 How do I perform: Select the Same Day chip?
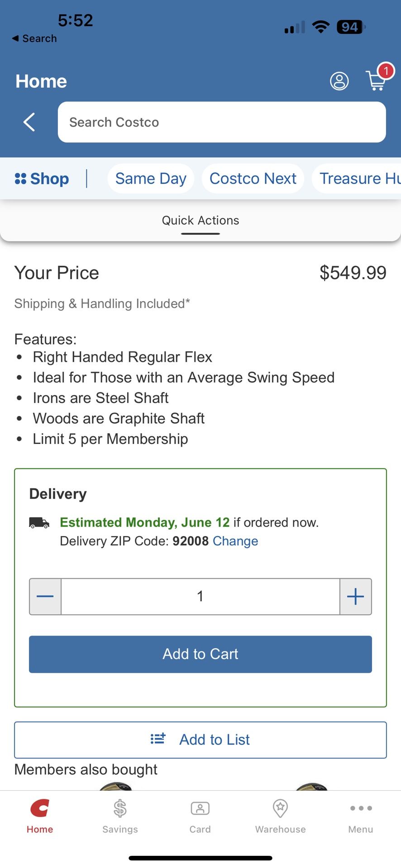[151, 179]
